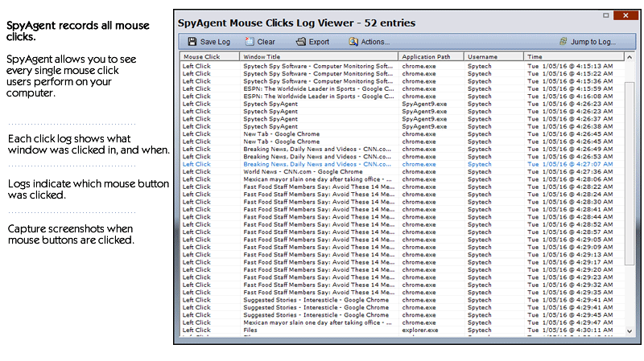644x361 pixels.
Task: Select Fast Food entry at 4:29:05 AM
Action: [402, 240]
